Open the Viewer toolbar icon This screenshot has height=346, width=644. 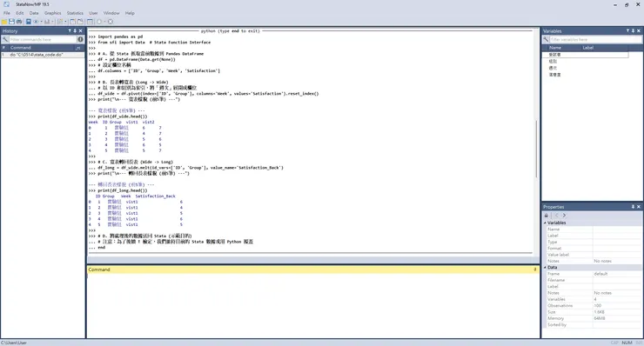(x=36, y=22)
